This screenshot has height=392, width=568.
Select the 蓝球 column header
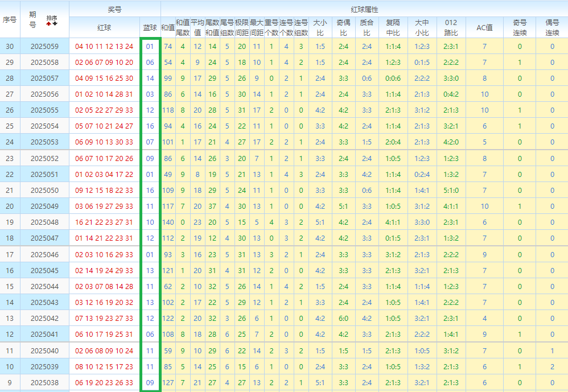[x=150, y=27]
